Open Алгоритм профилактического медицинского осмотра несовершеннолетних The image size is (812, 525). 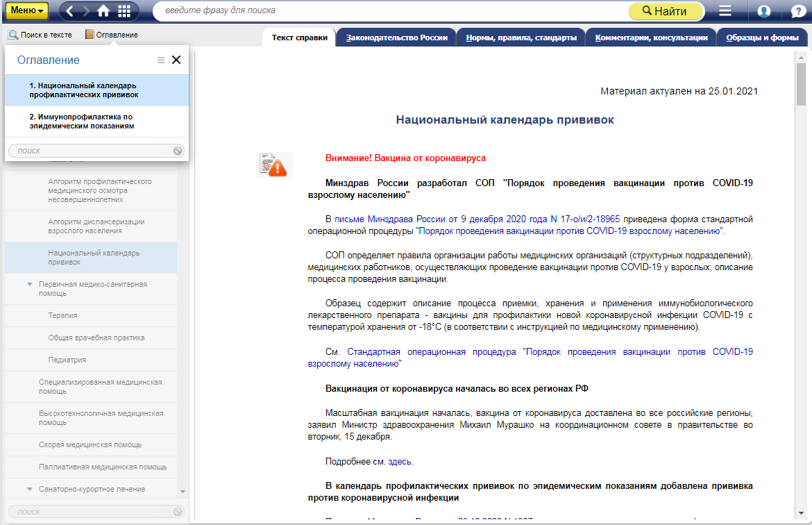(x=91, y=190)
